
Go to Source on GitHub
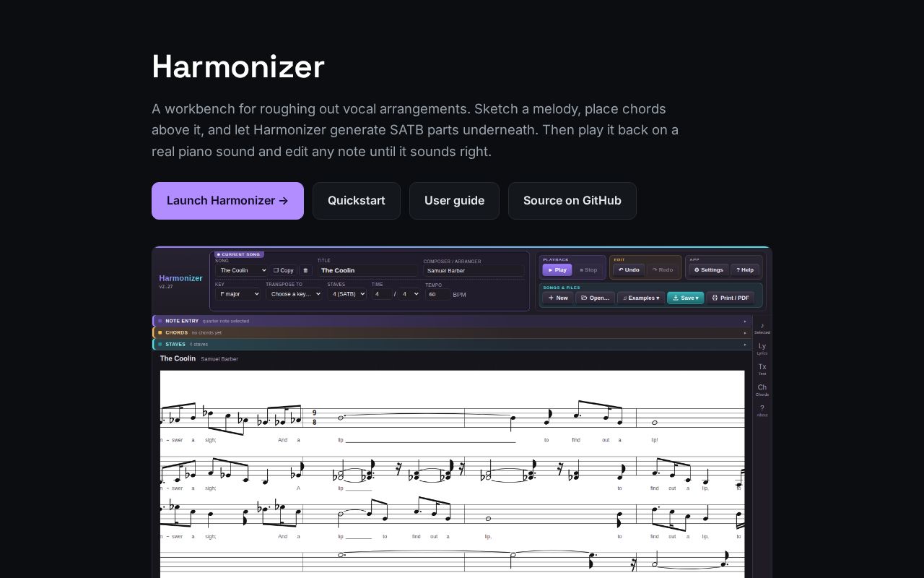572,201
